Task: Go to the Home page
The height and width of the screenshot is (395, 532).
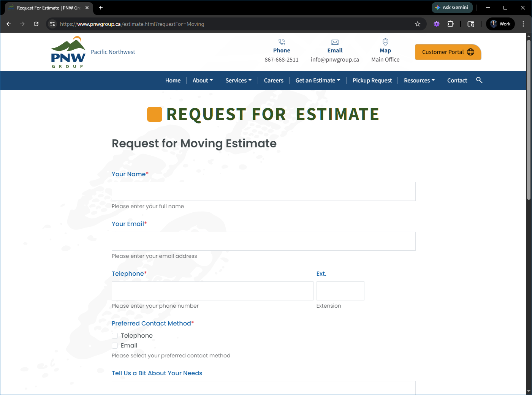Action: tap(173, 81)
